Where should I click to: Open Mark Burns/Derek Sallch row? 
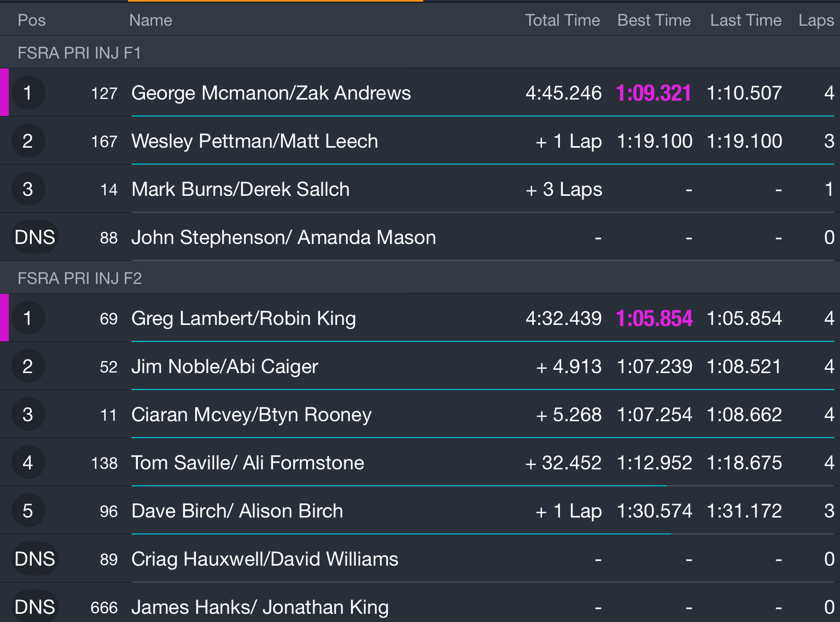pos(240,189)
